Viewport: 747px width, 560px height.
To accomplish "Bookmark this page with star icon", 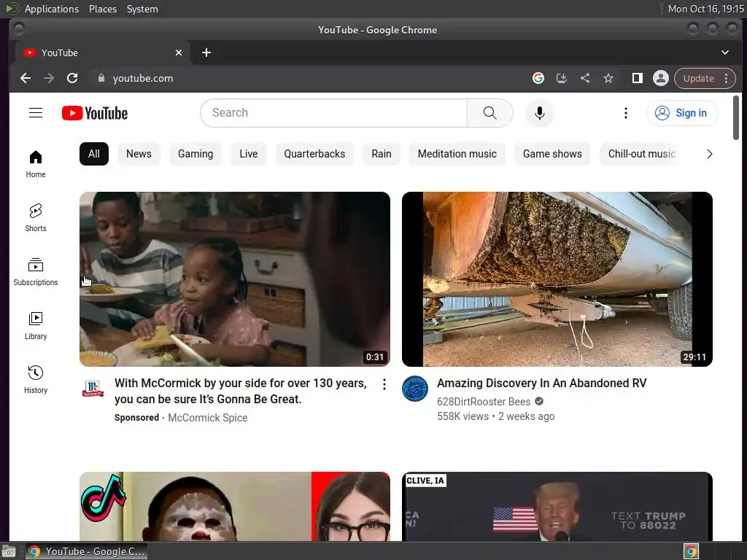I will (608, 78).
